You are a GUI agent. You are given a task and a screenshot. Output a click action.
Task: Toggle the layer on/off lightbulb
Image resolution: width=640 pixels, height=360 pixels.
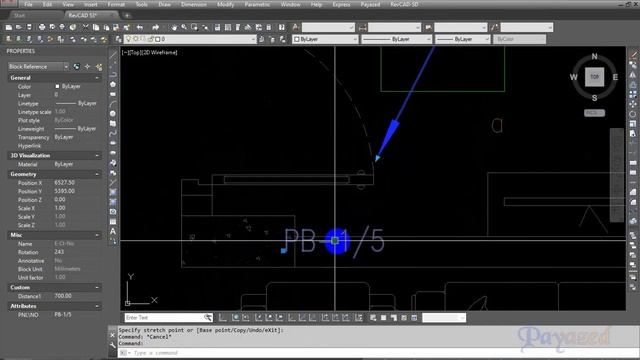click(129, 39)
